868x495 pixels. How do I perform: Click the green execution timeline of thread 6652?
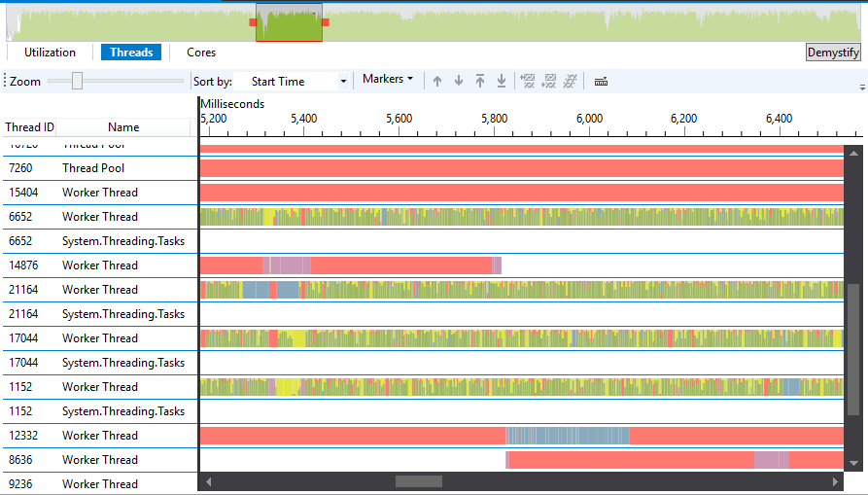[521, 217]
